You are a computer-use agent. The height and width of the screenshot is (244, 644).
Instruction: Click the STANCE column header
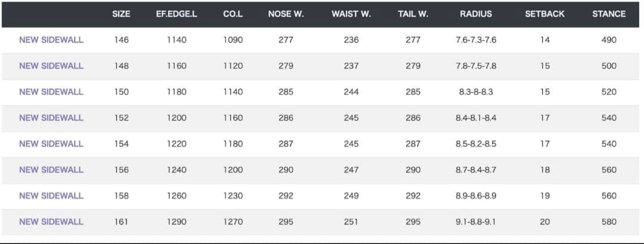click(609, 14)
